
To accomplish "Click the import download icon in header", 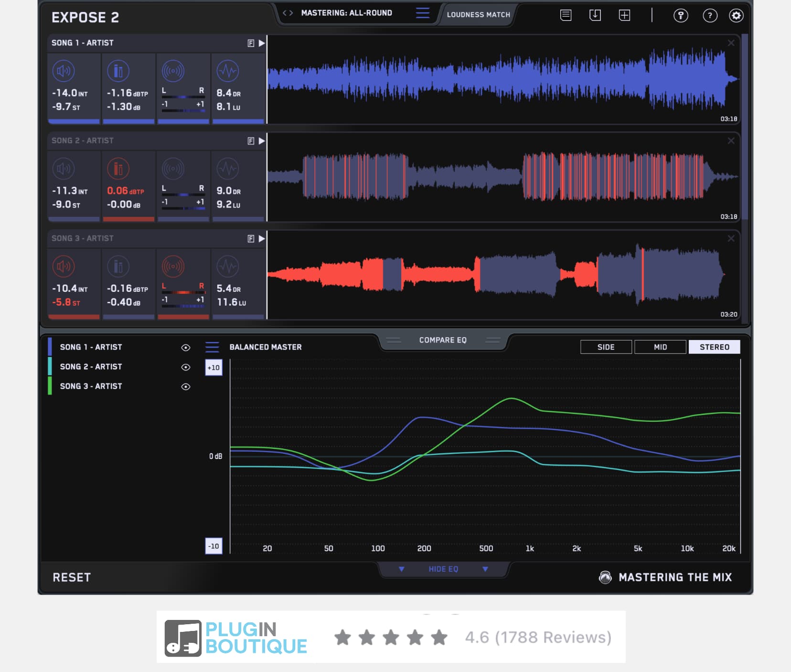I will coord(595,15).
